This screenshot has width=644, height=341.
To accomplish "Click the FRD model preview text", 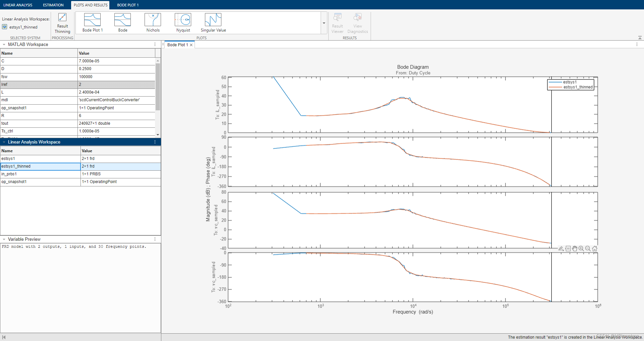I will pos(74,246).
